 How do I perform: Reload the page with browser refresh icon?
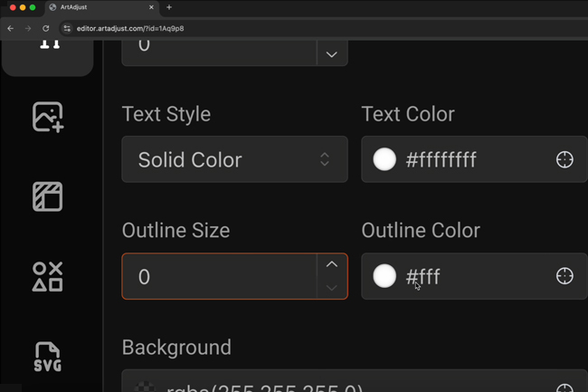click(x=45, y=28)
